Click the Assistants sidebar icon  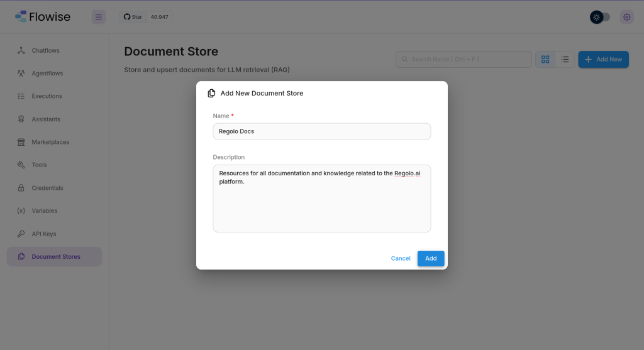pyautogui.click(x=21, y=119)
